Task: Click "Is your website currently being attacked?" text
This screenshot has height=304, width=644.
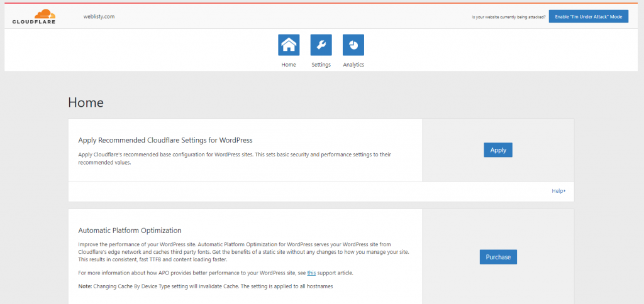Action: pyautogui.click(x=509, y=17)
